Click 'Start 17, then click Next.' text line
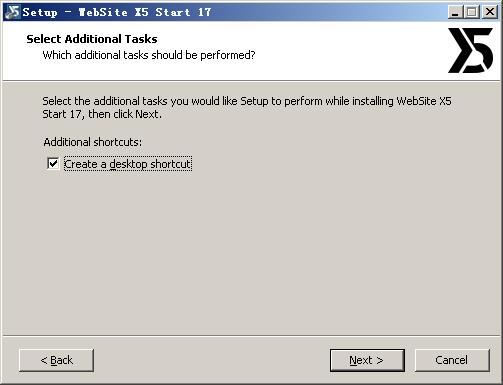This screenshot has height=385, width=503. (x=102, y=114)
